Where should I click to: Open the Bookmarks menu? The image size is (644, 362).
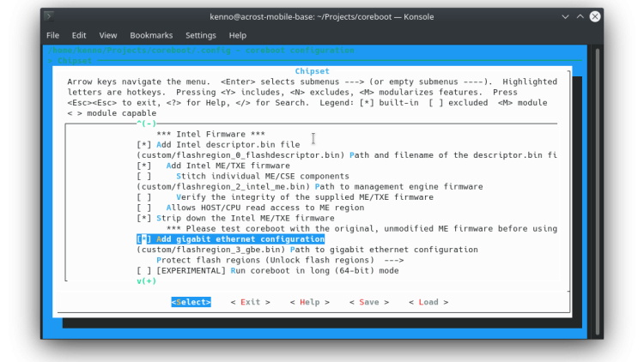tap(151, 35)
